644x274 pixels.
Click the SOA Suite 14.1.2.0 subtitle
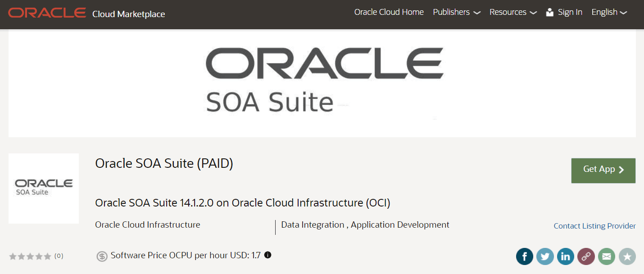243,203
